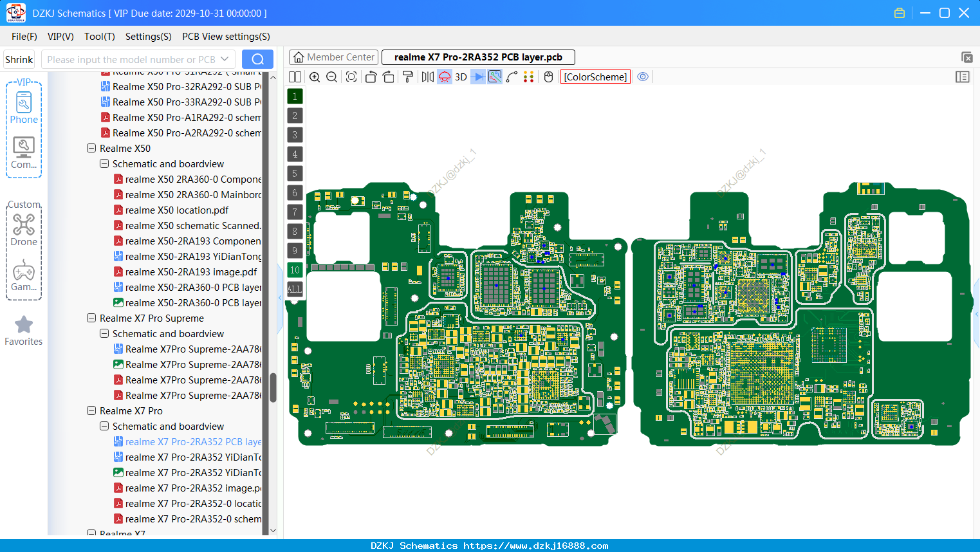Select the curved connection line tool
This screenshot has height=552, width=980.
pos(512,77)
